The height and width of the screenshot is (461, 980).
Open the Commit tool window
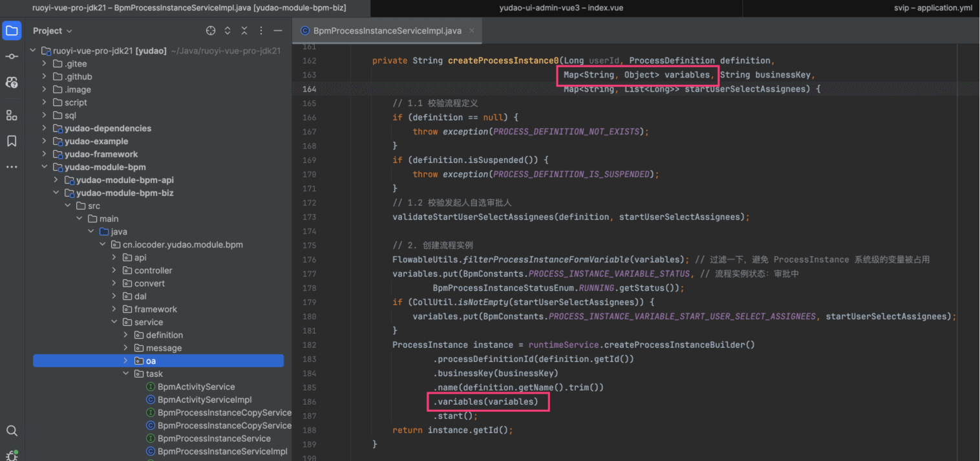pyautogui.click(x=12, y=57)
